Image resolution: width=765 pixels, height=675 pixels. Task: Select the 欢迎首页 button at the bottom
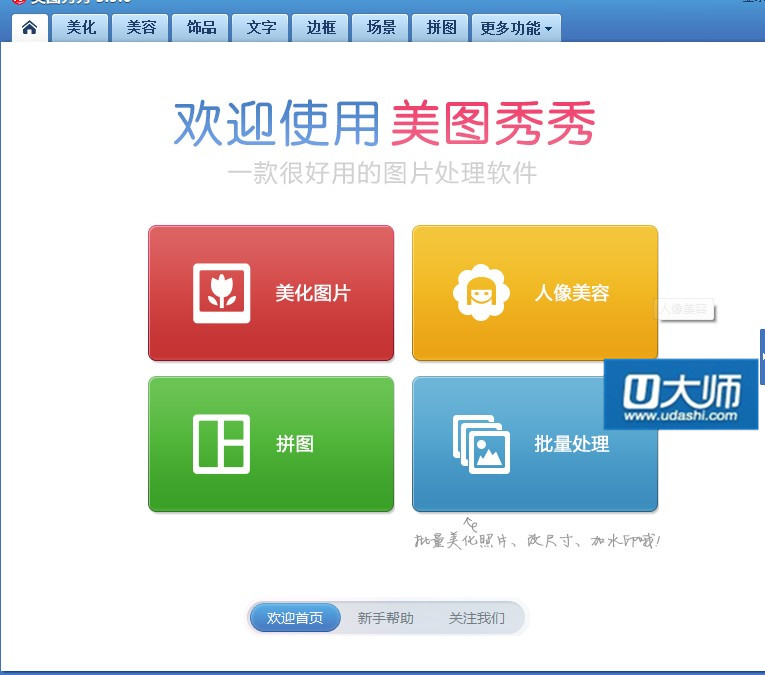(x=295, y=618)
